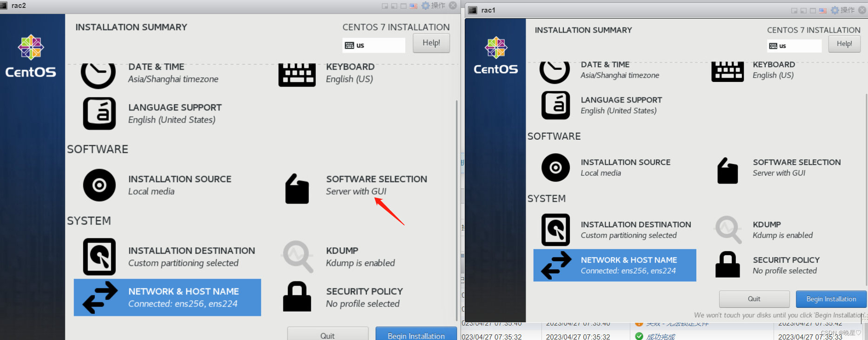The height and width of the screenshot is (340, 868).
Task: Open Kdump magnifier icon in rac2
Action: coord(297,256)
